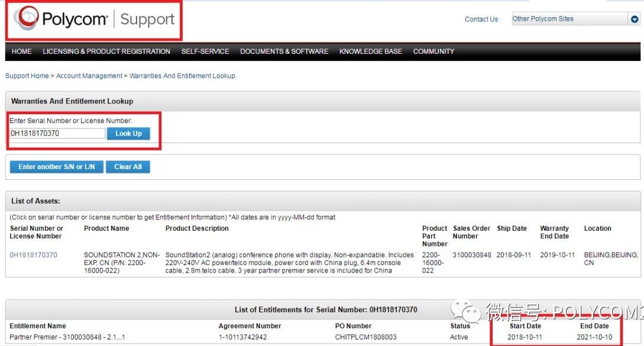Click the Entitlement Name column header

pyautogui.click(x=37, y=326)
